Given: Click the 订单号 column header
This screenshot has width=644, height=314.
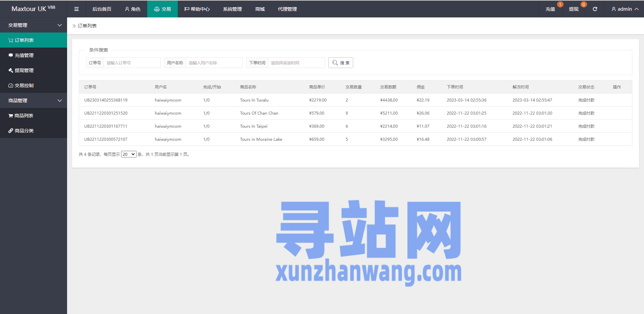Looking at the screenshot, I should tap(90, 87).
